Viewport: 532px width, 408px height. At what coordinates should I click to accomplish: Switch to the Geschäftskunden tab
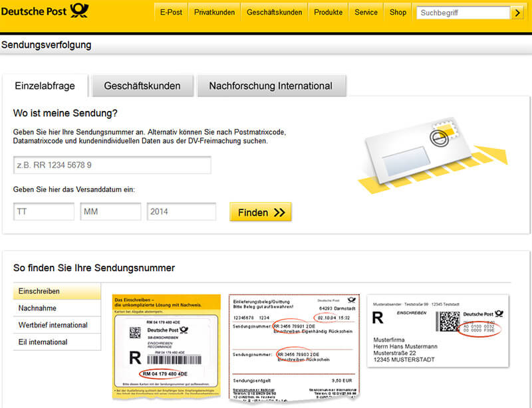pyautogui.click(x=142, y=86)
